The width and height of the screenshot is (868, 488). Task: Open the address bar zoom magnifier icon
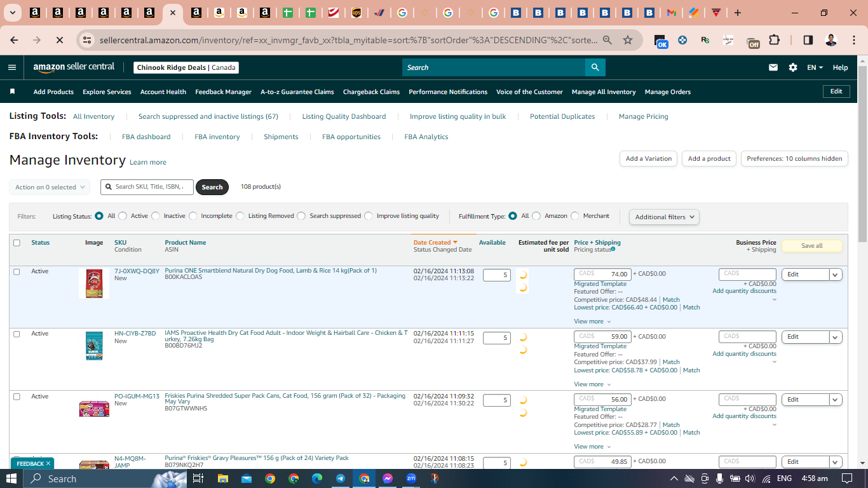tap(607, 40)
